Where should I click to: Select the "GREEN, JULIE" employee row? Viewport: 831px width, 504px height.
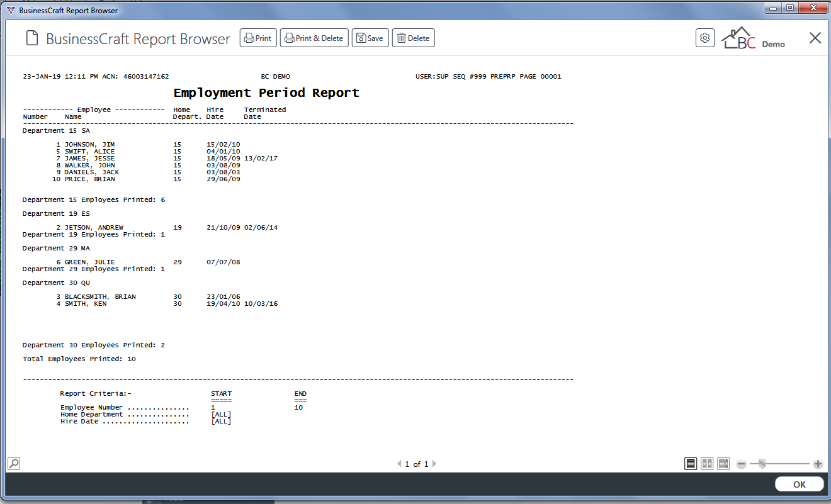[148, 262]
